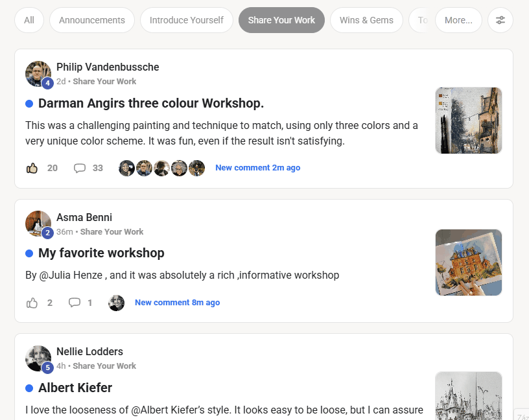Image resolution: width=529 pixels, height=420 pixels.
Task: Open the Wins & Gems category
Action: tap(366, 20)
